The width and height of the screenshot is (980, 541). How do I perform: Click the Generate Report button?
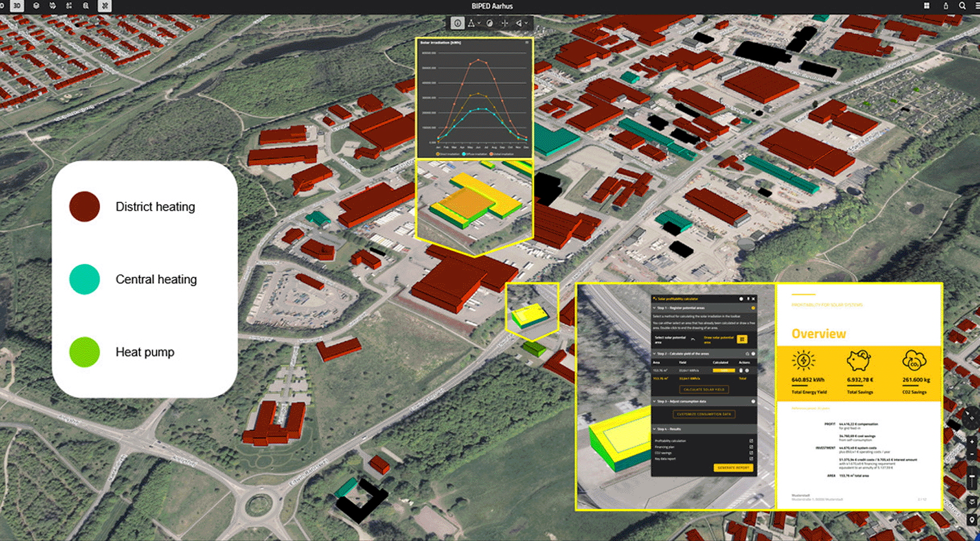733,467
